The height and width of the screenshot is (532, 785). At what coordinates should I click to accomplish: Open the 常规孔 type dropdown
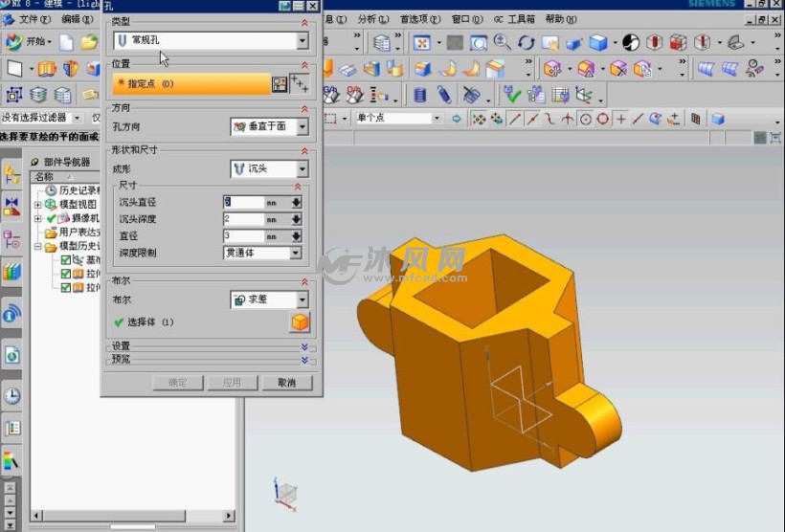303,40
